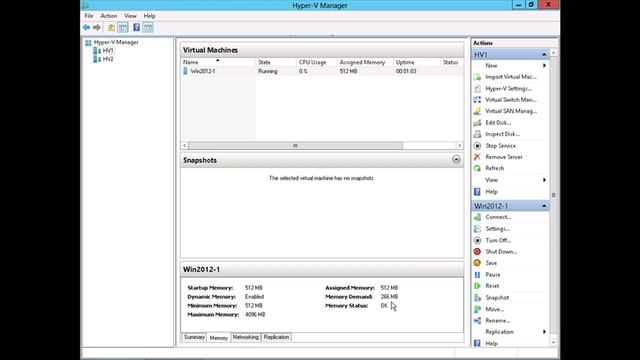Click the Actions pane scroll up arrow
This screenshot has height=360, width=640.
(x=553, y=53)
